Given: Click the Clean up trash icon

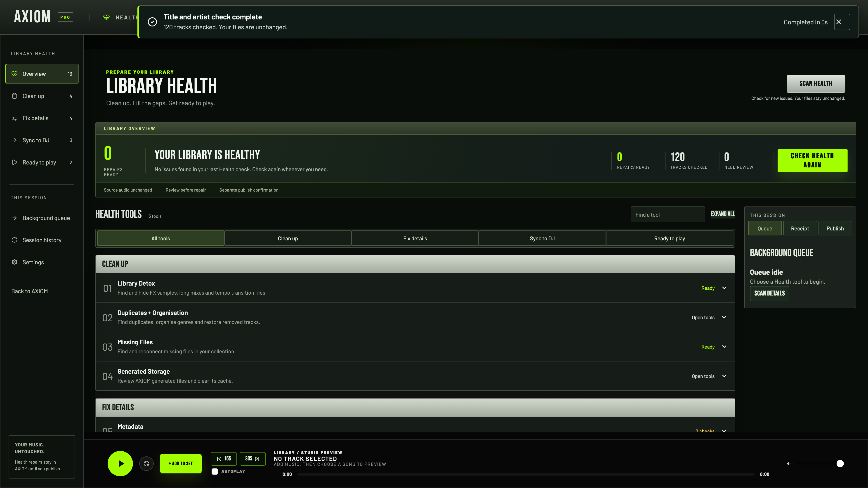Looking at the screenshot, I should [x=14, y=96].
